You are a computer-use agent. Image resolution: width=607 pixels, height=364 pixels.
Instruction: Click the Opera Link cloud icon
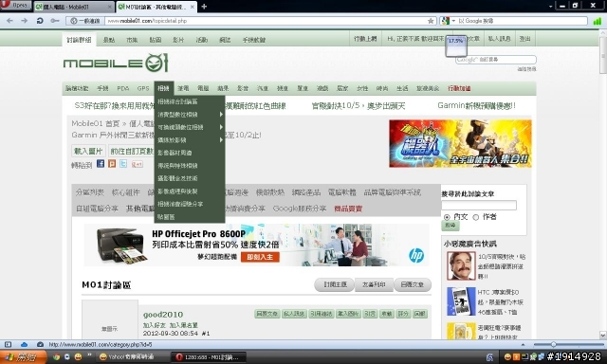point(24,344)
